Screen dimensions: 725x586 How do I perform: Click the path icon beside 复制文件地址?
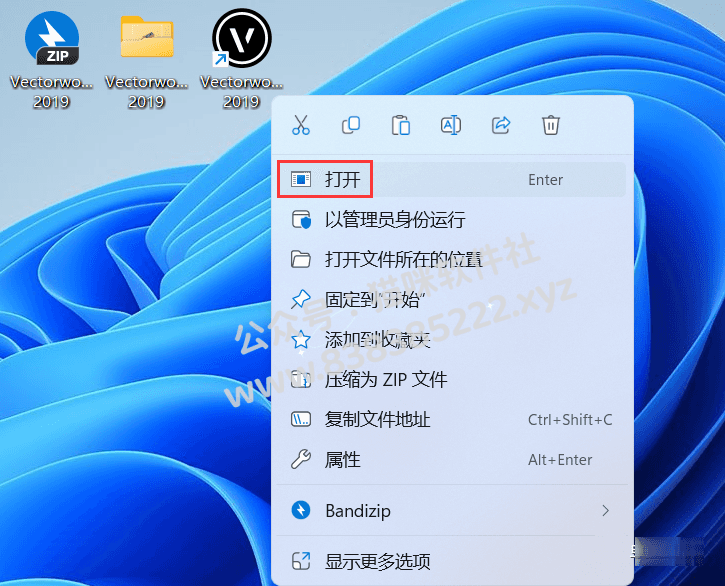point(301,419)
